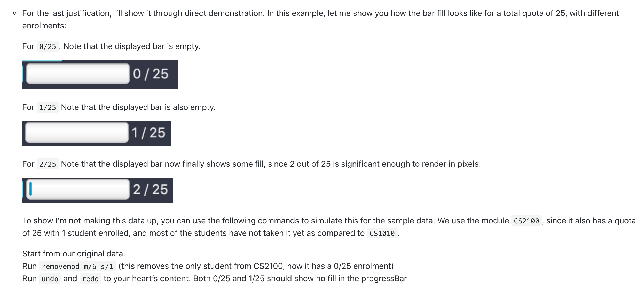Click the empty 0/25 progress bar image
The image size is (644, 289).
(100, 75)
